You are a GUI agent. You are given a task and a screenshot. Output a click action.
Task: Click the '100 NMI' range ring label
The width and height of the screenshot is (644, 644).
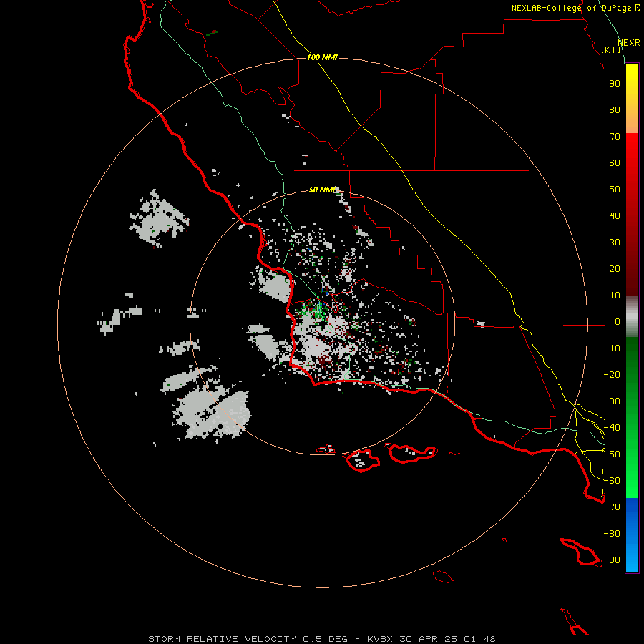[322, 57]
